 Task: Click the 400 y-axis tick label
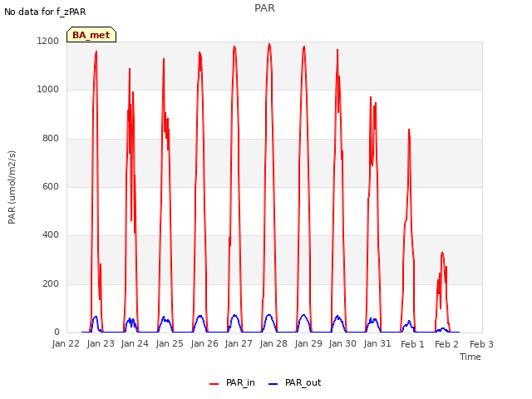[x=51, y=235]
